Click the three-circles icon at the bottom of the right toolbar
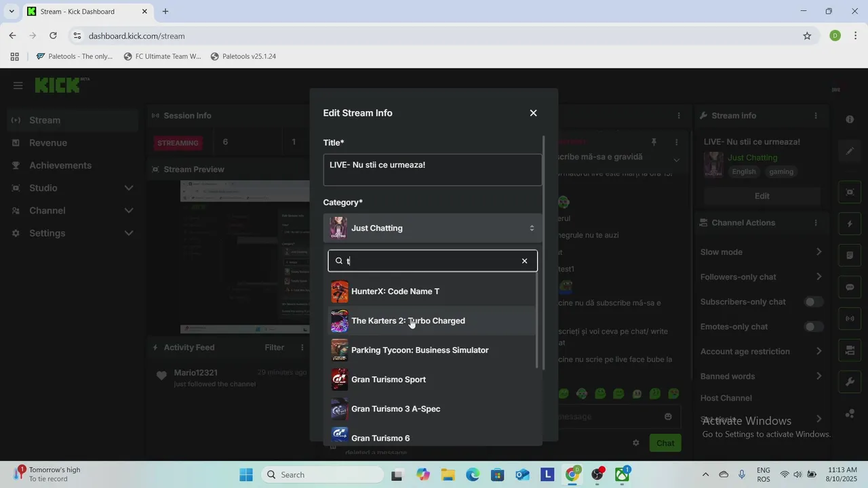The width and height of the screenshot is (868, 488). click(850, 413)
